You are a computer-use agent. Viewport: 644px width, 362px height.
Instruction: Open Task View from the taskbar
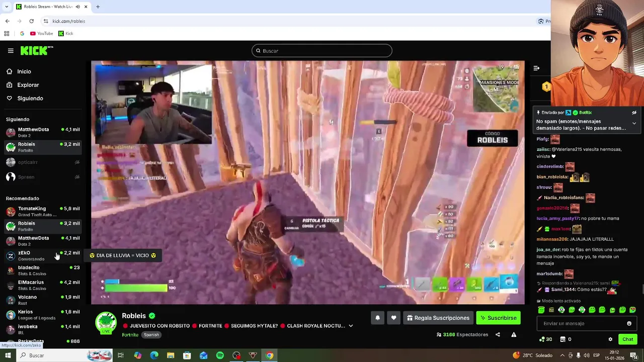click(x=121, y=355)
